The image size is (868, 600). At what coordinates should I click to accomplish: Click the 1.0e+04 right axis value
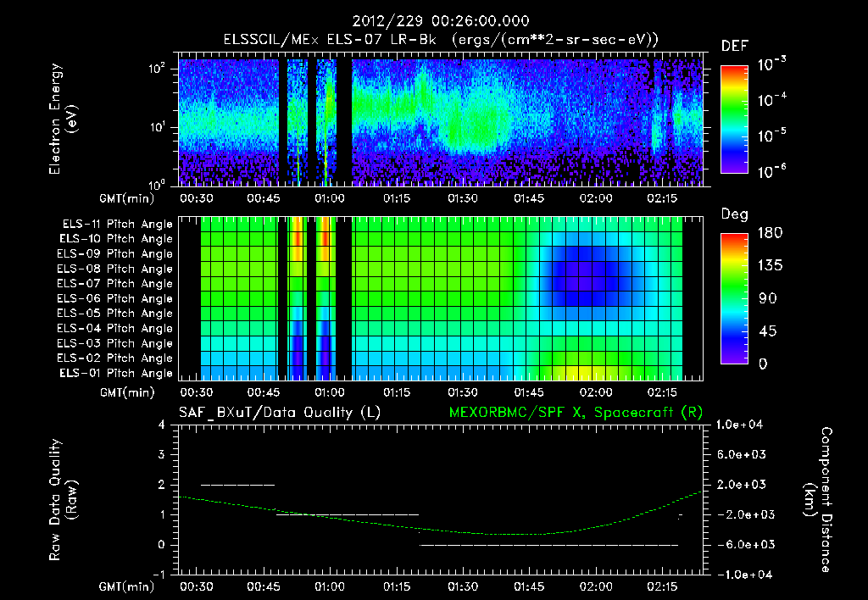(x=740, y=425)
